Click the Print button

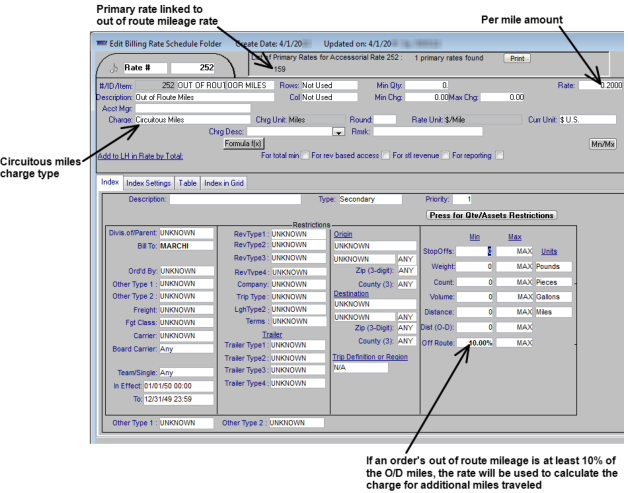coord(517,58)
